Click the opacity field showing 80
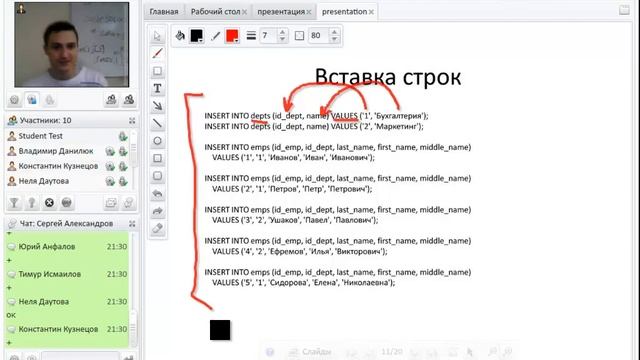The image size is (640, 360). [319, 36]
